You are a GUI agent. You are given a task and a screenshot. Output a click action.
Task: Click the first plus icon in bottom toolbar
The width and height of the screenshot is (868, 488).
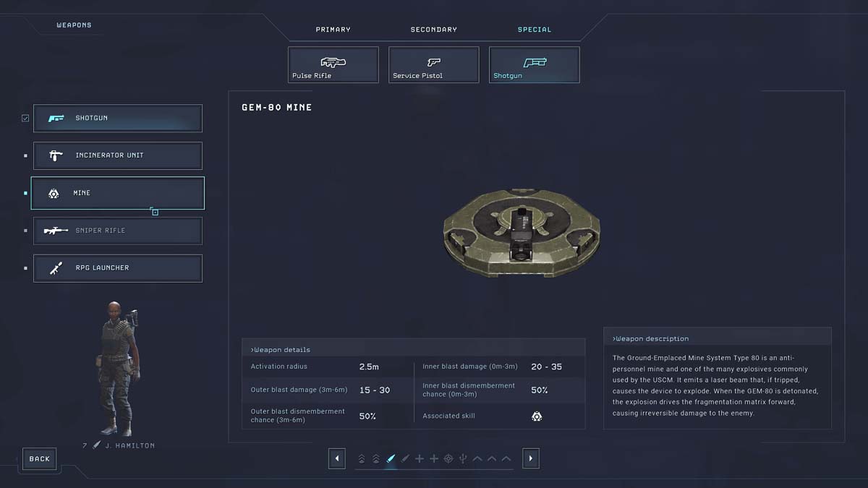(x=420, y=458)
